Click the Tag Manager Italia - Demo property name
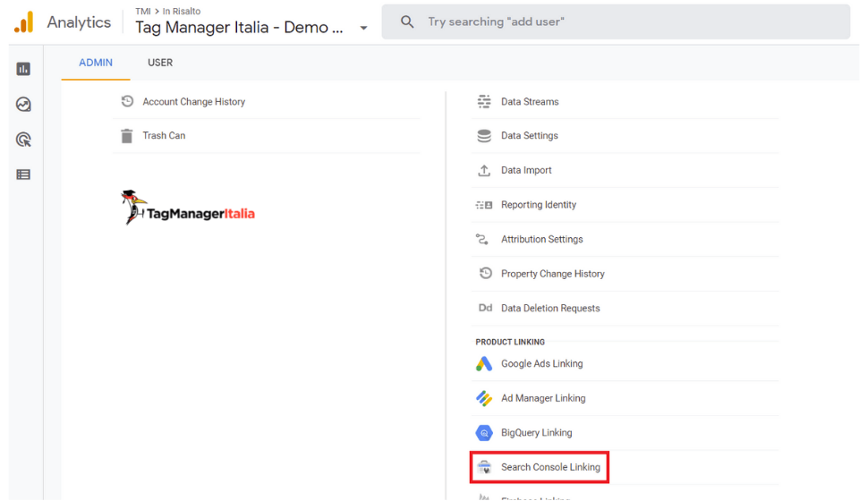The image size is (868, 501). tap(239, 28)
